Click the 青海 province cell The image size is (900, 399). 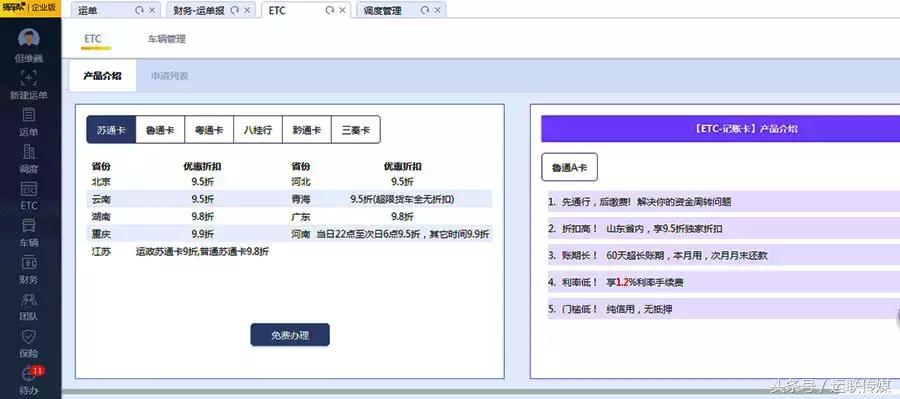pos(301,199)
